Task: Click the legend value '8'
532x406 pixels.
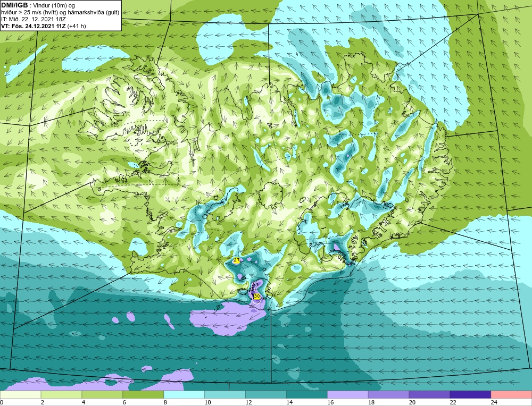Action: tap(165, 402)
